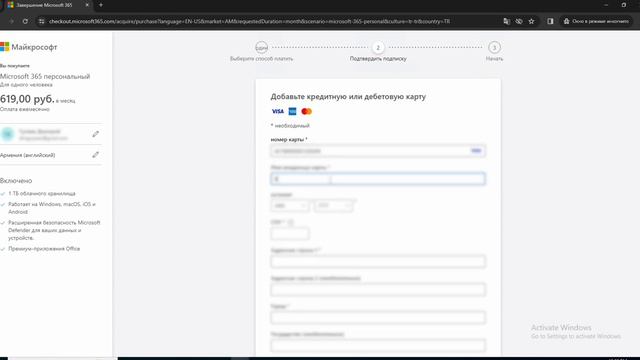
Task: Edit the Армения region with pencil icon
Action: tap(96, 155)
